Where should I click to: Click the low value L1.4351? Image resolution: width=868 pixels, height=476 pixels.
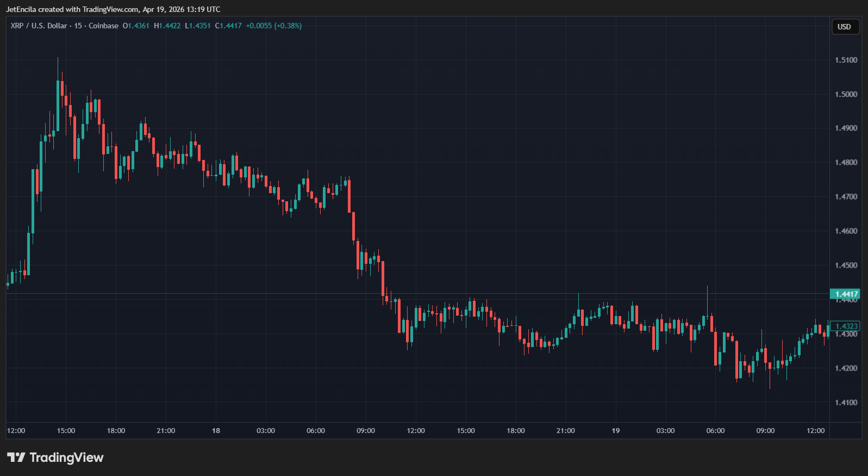[x=197, y=26]
